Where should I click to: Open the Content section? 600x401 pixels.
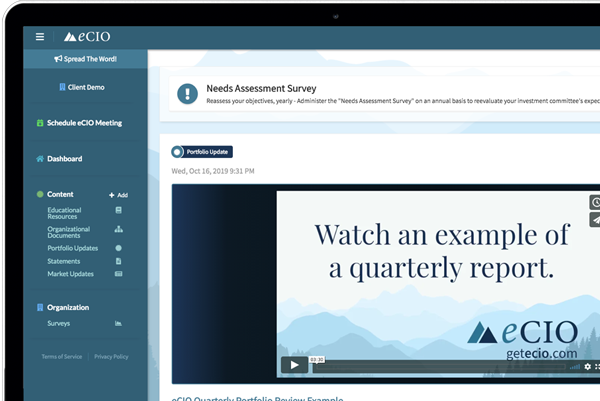pos(60,194)
